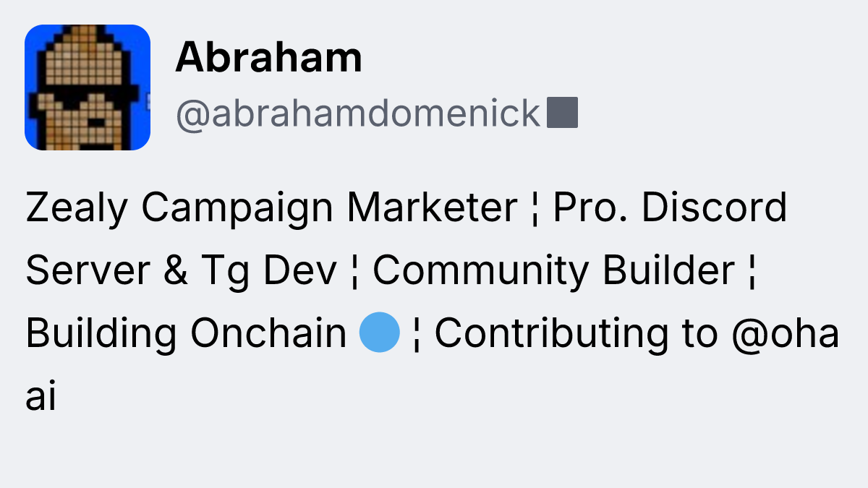
Task: Click the blue circle emoji in bio
Action: click(380, 333)
